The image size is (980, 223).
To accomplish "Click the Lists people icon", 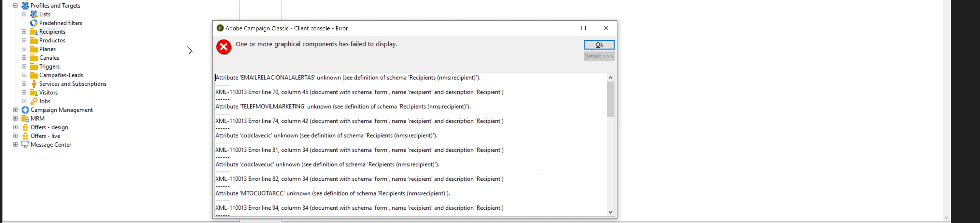I will tap(34, 14).
